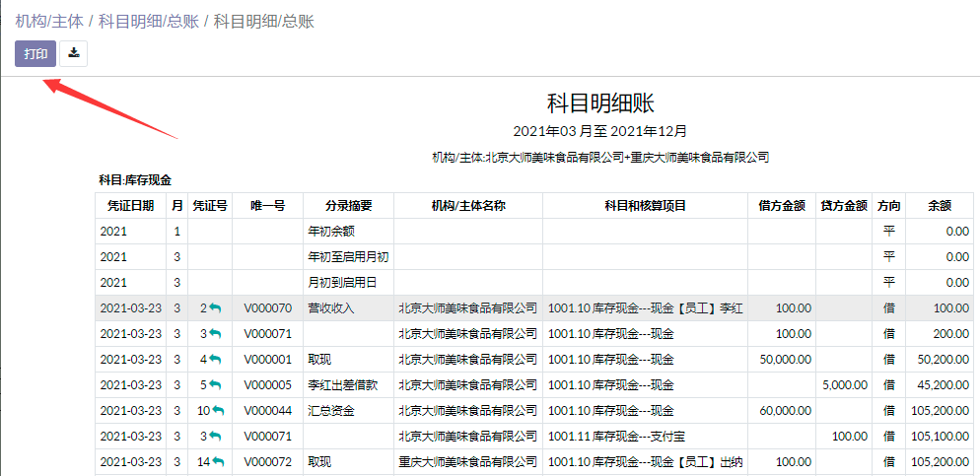Click the 机构/主体名称 column header
The height and width of the screenshot is (476, 980).
pyautogui.click(x=468, y=206)
